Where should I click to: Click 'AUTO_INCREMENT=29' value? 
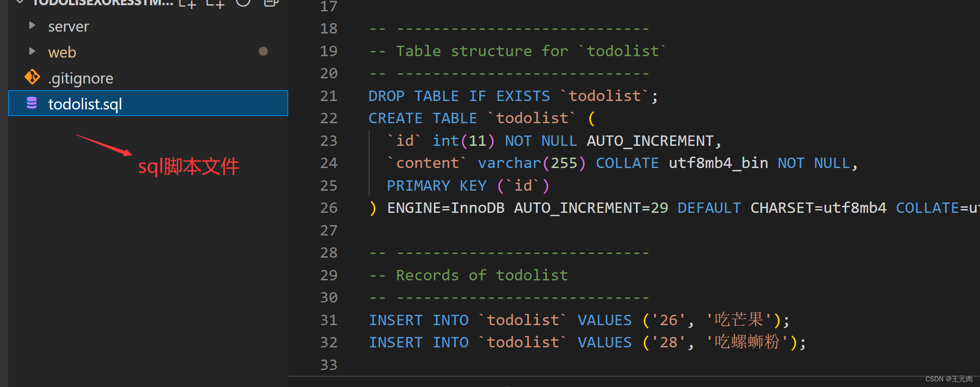tap(591, 208)
